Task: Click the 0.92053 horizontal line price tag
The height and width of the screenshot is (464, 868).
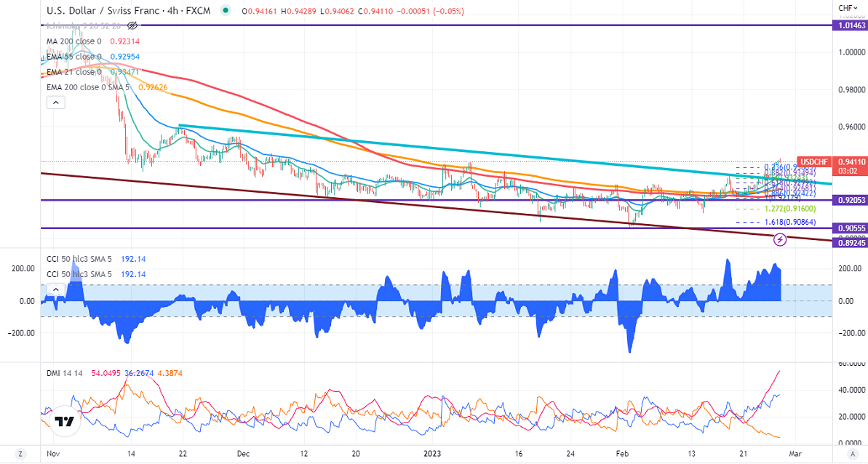Action: [851, 200]
